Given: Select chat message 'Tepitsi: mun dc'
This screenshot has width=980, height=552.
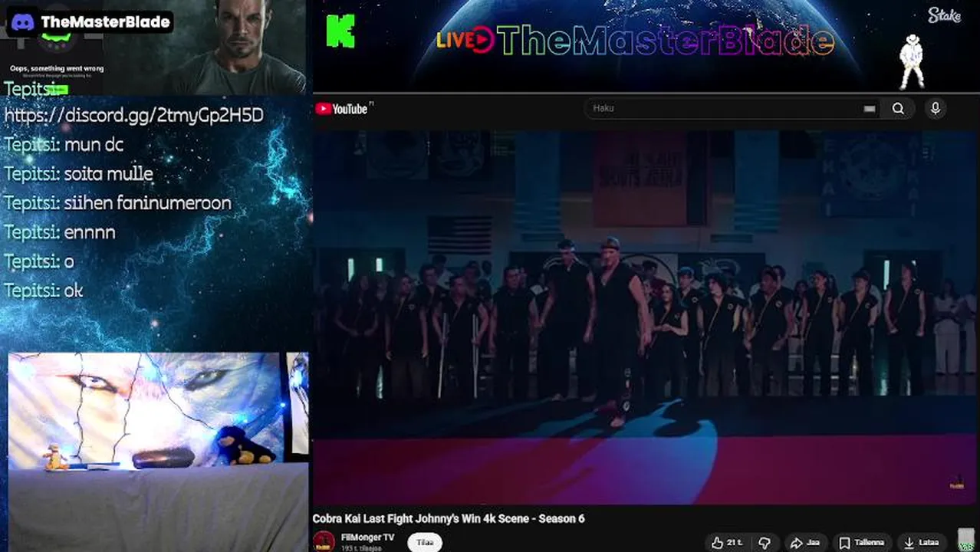Looking at the screenshot, I should [x=64, y=144].
